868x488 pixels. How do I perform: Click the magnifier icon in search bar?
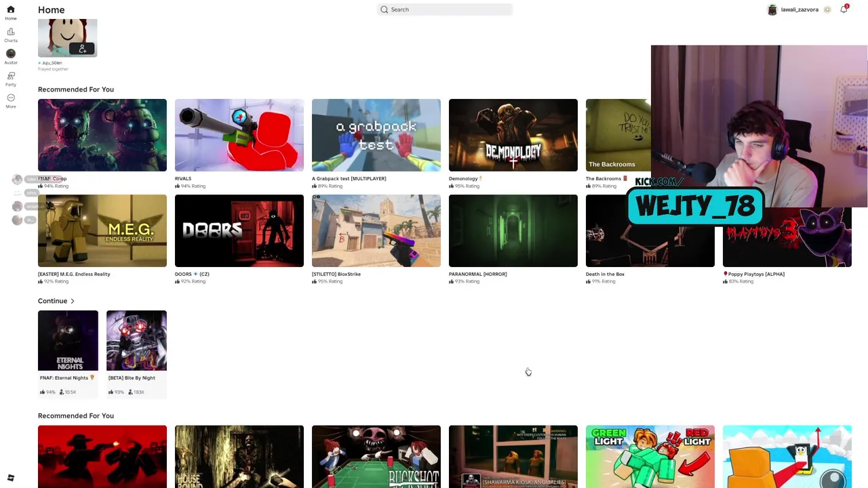(384, 9)
